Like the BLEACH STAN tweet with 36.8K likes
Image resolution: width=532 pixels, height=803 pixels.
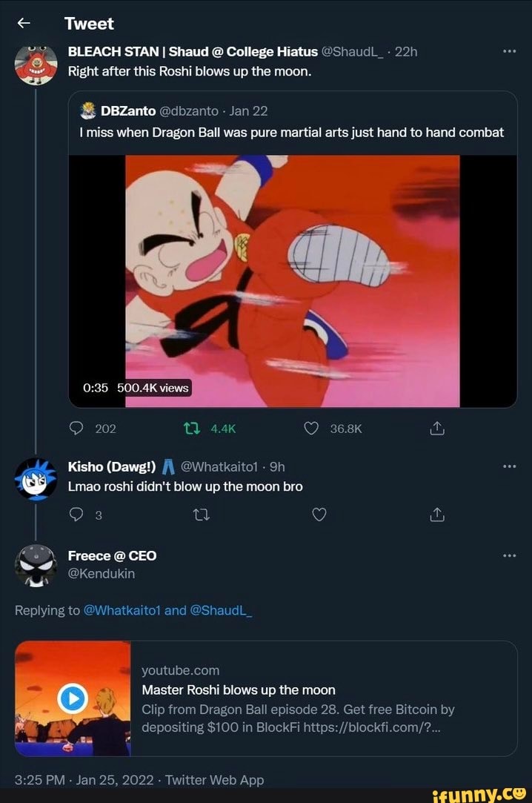311,428
